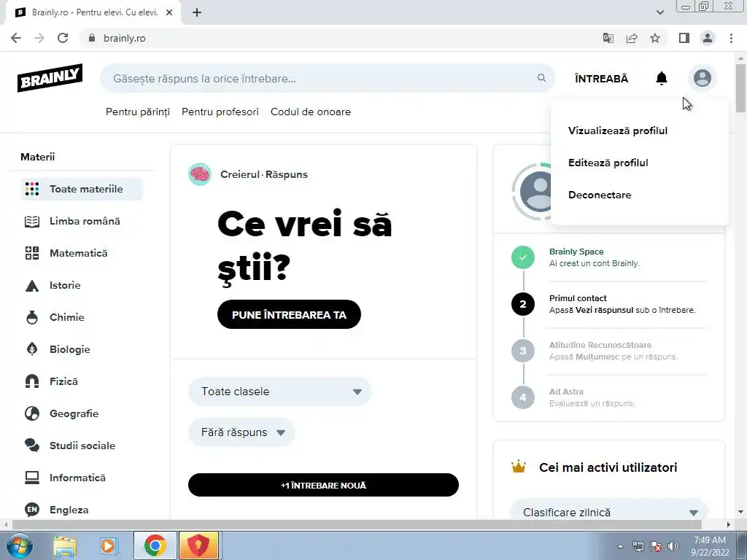Open the browser side panel
Screen dimensions: 747x560
coord(684,38)
